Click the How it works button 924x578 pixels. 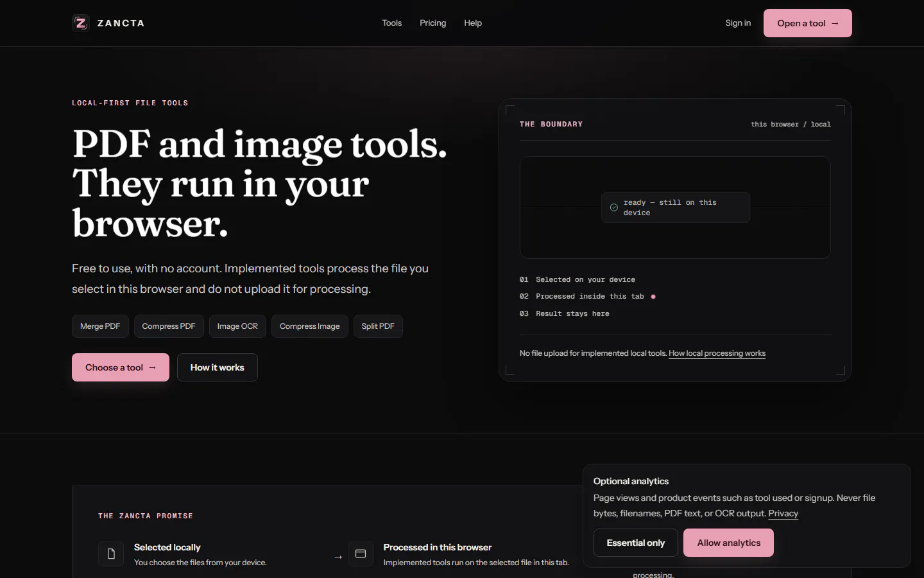[x=218, y=367]
